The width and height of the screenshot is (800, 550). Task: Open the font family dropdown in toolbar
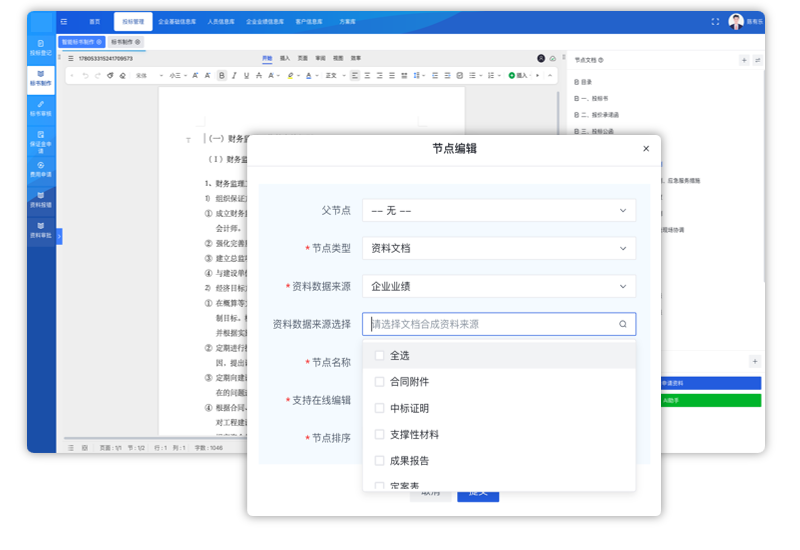pyautogui.click(x=149, y=76)
